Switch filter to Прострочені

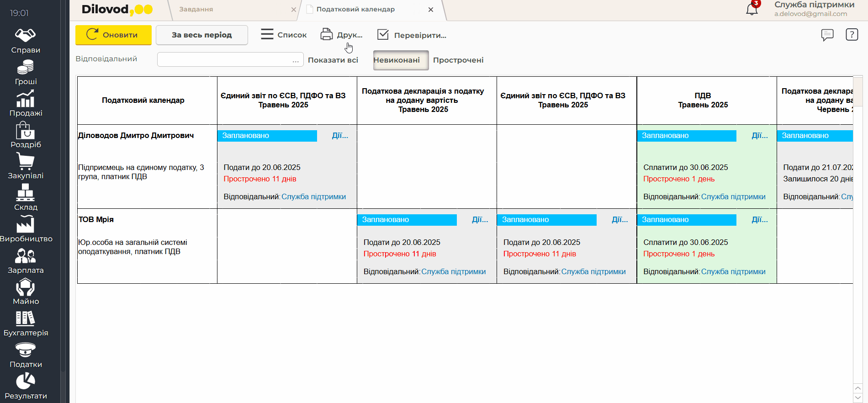tap(458, 60)
